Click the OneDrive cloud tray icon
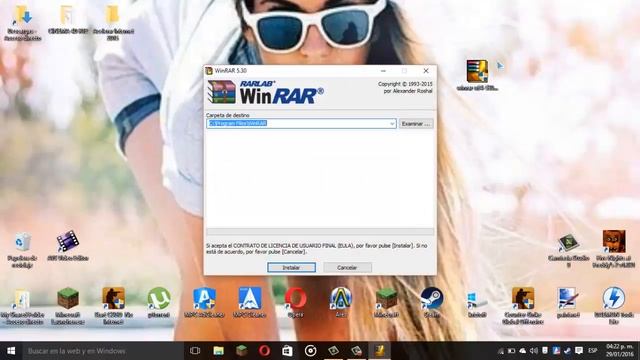 [x=522, y=351]
